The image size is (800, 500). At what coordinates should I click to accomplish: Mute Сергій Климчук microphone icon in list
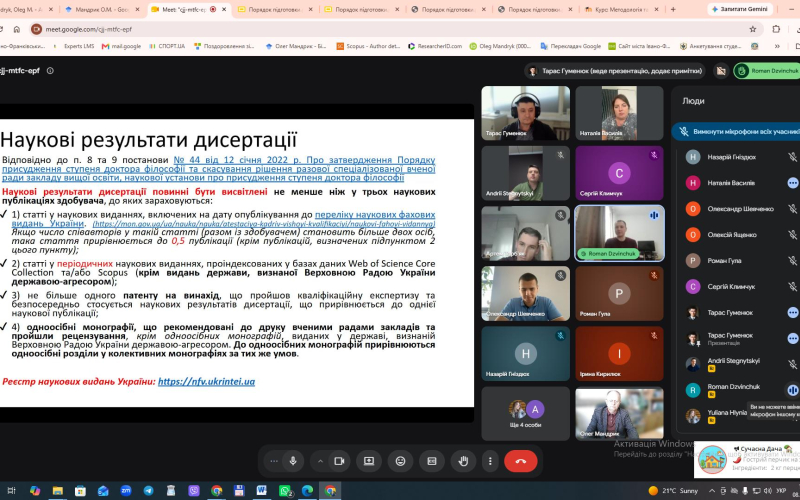tap(792, 287)
